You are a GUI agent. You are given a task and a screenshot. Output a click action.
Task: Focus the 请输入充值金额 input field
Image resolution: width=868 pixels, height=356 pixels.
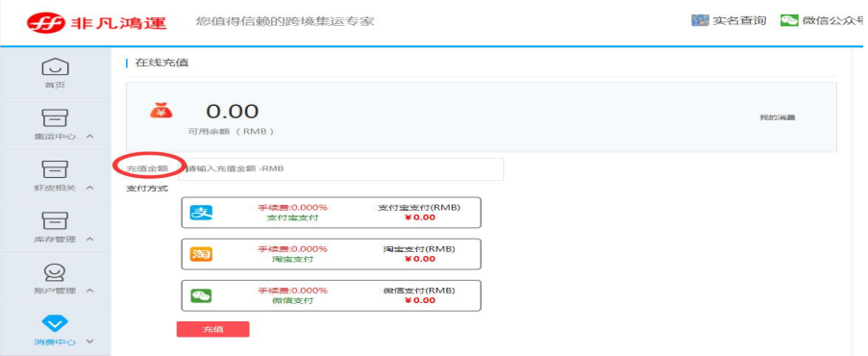click(x=341, y=169)
